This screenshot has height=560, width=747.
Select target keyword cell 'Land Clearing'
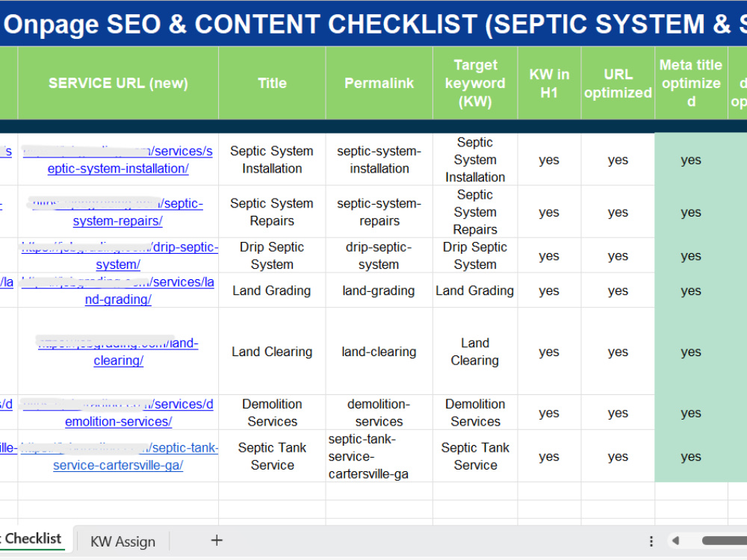[x=475, y=352]
